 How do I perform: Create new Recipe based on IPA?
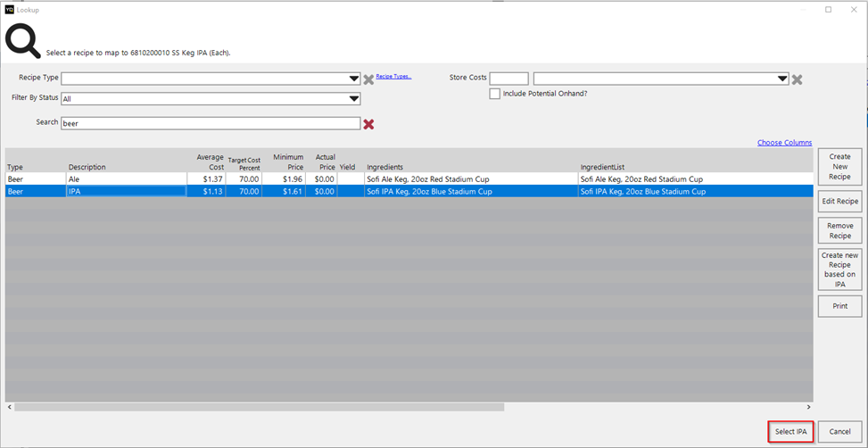click(x=839, y=270)
